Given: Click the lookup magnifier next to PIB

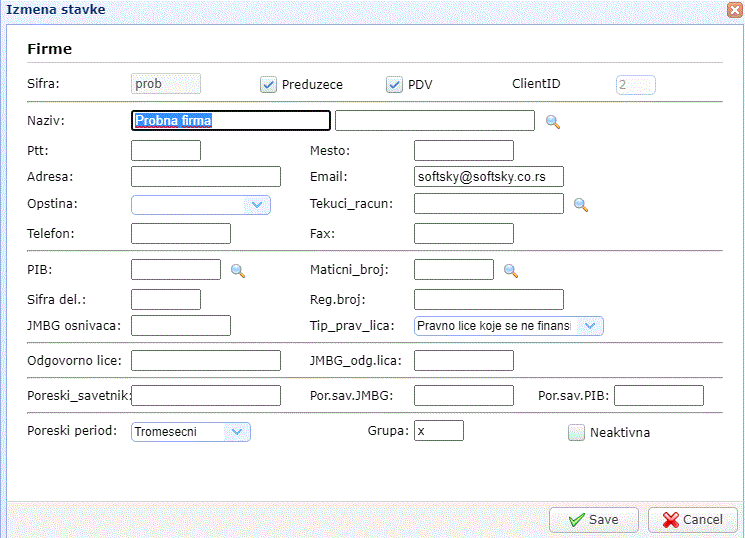Looking at the screenshot, I should point(238,270).
